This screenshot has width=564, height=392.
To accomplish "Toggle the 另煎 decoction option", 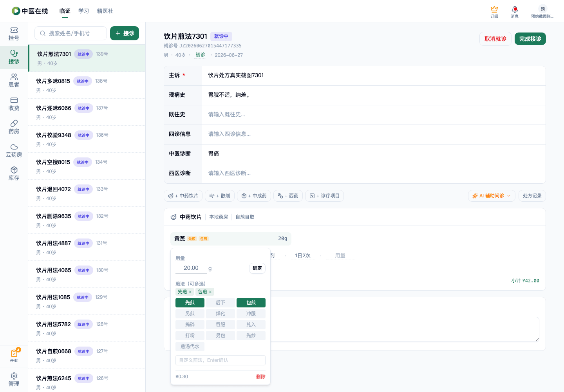I will 190,314.
